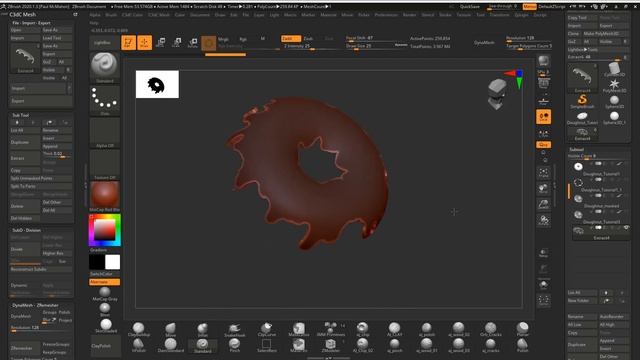Toggle the Rgb button

[x=243, y=39]
